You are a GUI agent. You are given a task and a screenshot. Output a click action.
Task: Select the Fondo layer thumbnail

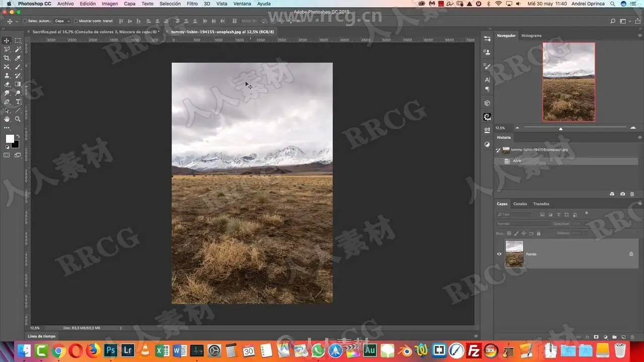pyautogui.click(x=514, y=254)
